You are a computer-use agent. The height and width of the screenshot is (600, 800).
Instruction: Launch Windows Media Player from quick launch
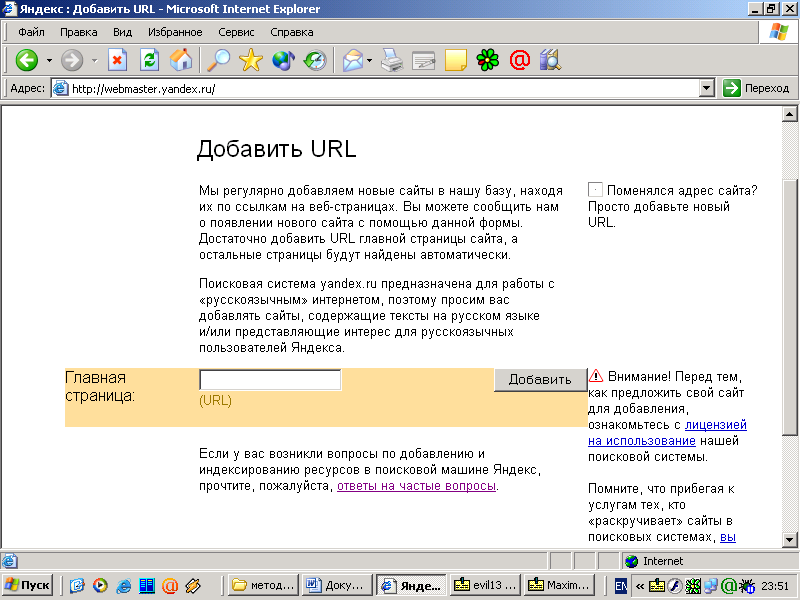[100, 585]
